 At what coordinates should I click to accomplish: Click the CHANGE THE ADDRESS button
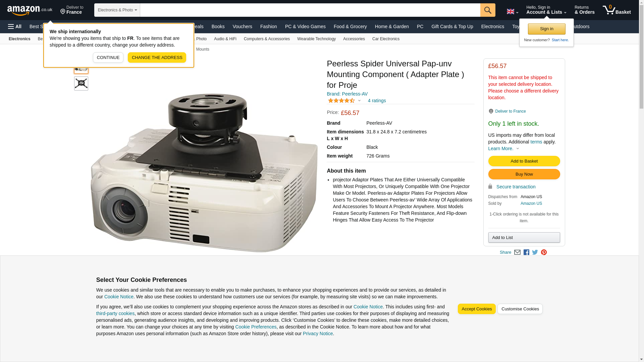click(157, 58)
